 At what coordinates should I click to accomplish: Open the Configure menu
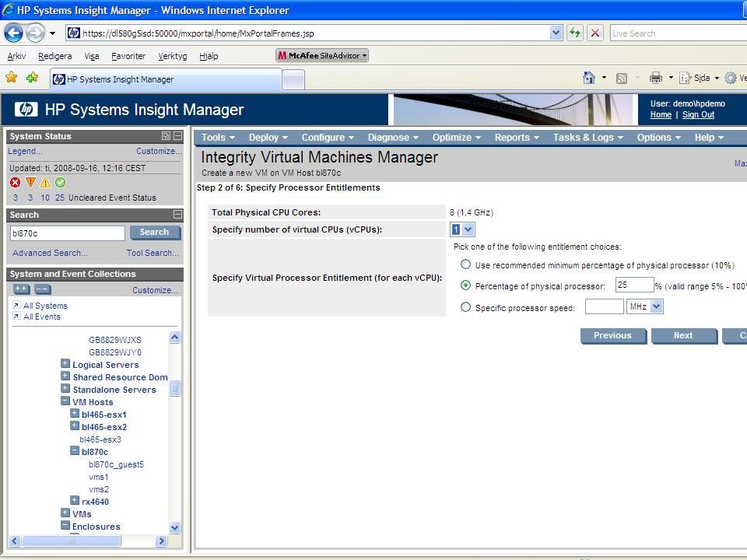click(x=328, y=137)
